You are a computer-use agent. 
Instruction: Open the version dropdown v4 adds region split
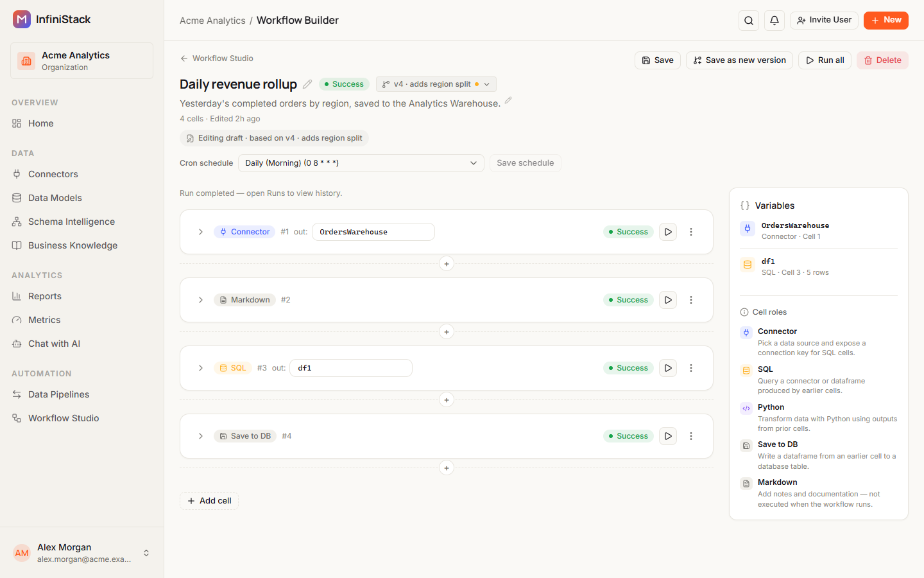436,84
